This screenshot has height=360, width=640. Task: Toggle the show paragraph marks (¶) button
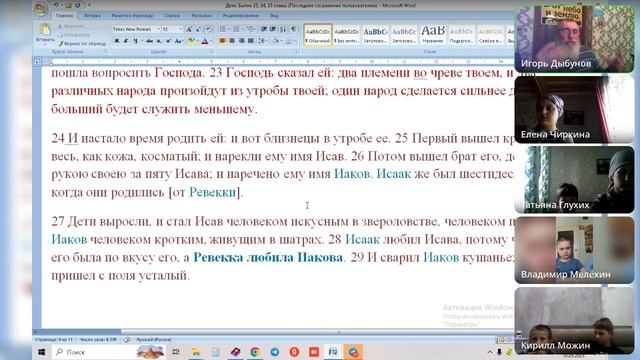click(293, 29)
